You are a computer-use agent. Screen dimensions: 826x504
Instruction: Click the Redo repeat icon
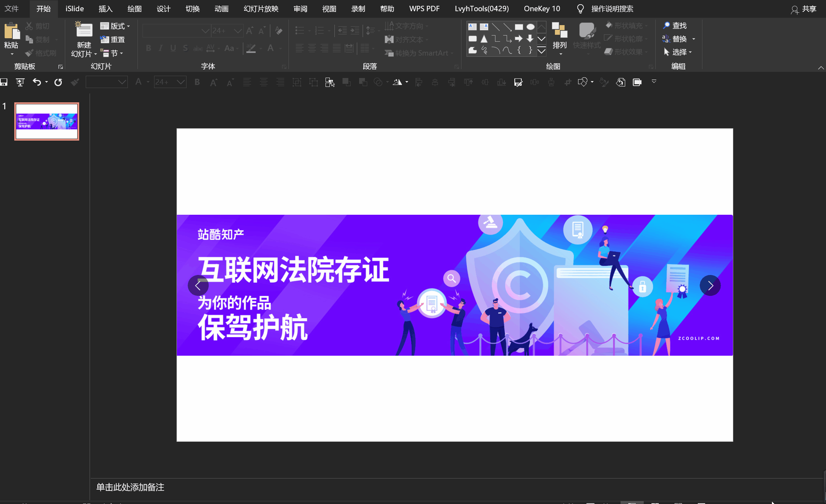58,82
